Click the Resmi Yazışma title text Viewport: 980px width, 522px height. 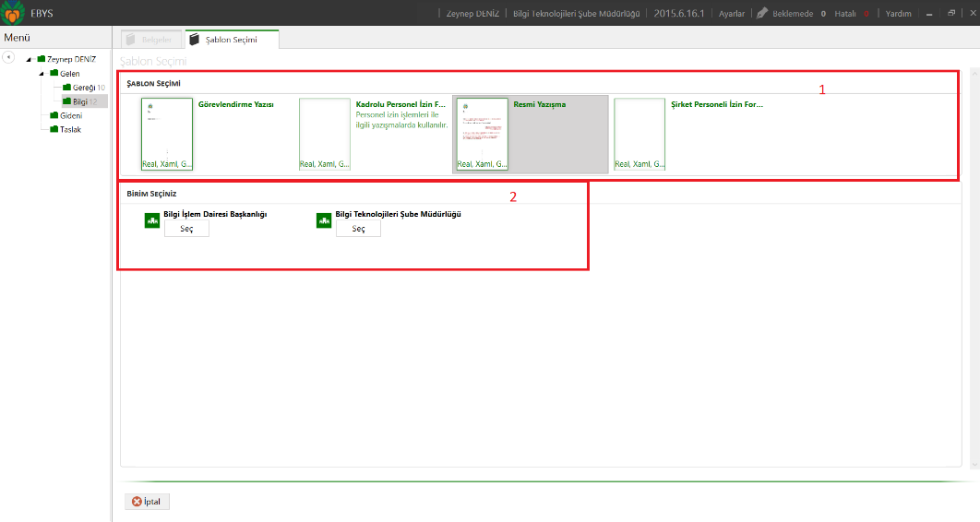coord(540,104)
